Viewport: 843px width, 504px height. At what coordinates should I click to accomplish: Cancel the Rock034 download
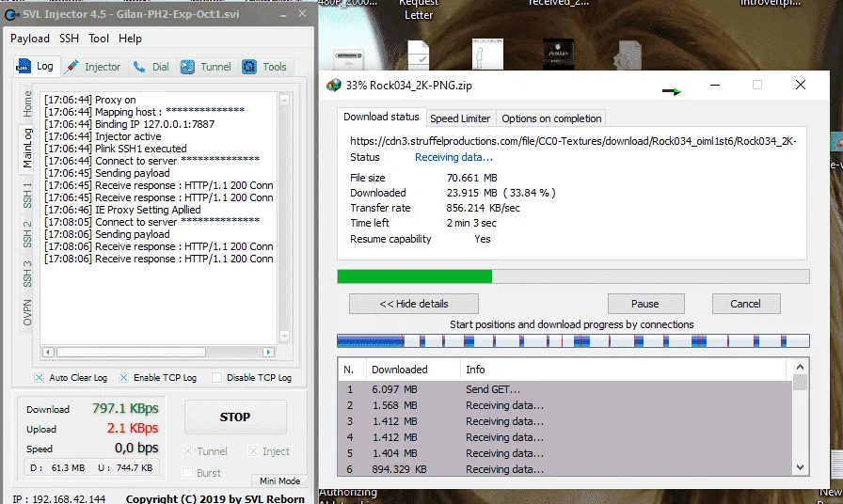[746, 304]
